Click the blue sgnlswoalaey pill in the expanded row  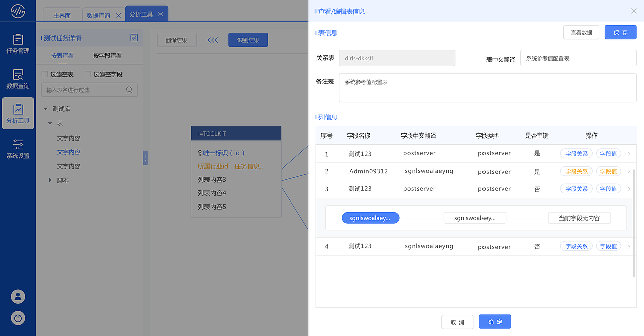click(x=370, y=218)
